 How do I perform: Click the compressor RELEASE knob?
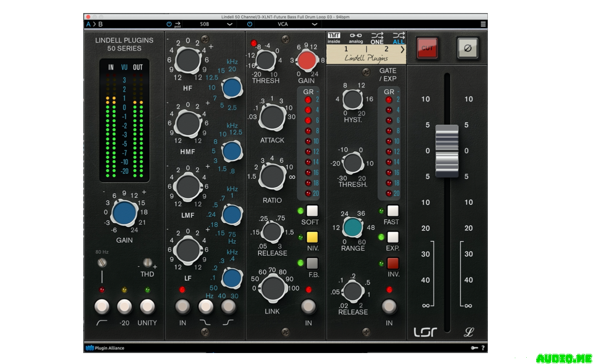(272, 232)
